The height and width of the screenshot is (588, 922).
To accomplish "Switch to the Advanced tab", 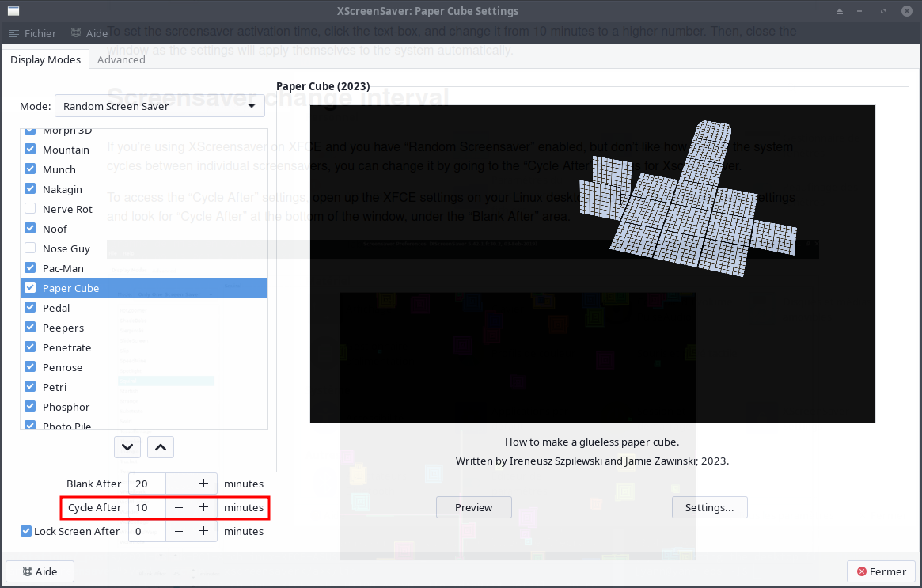I will [x=121, y=59].
